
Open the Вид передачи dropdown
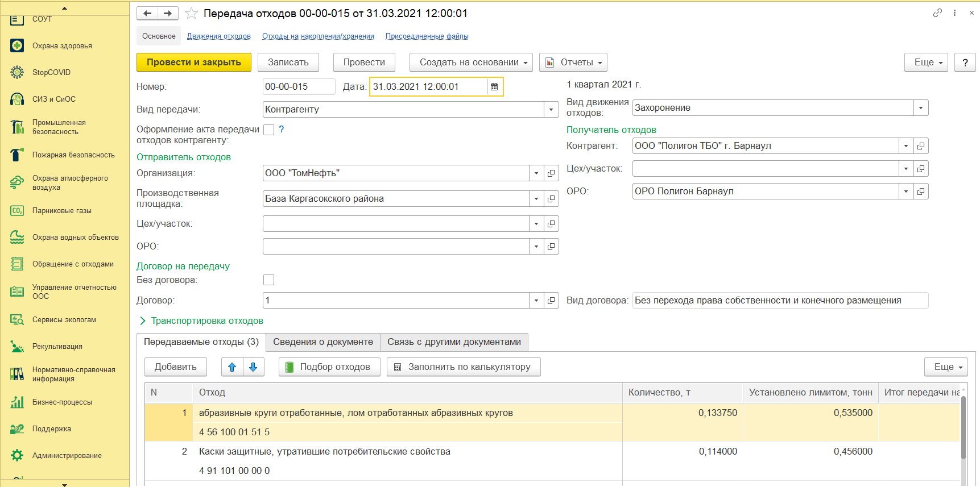pos(551,110)
